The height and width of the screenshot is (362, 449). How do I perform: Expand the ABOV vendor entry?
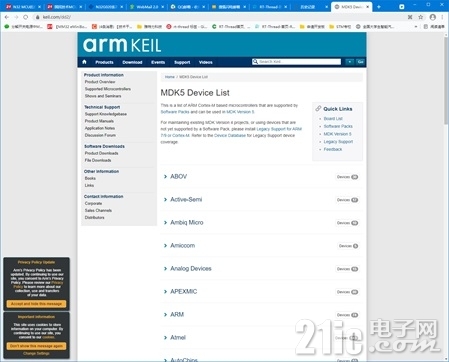click(178, 176)
